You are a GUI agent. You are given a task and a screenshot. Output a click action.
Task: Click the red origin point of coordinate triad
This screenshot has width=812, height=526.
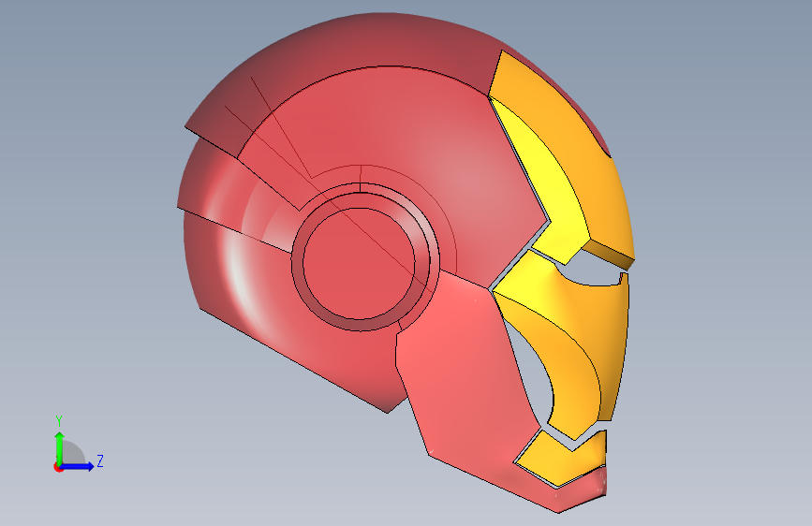[x=57, y=467]
